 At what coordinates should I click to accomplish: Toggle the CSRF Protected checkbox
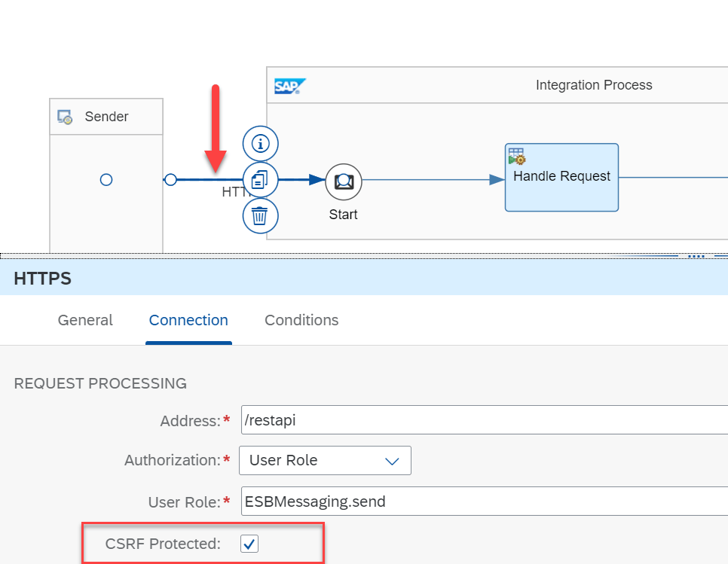pos(249,543)
